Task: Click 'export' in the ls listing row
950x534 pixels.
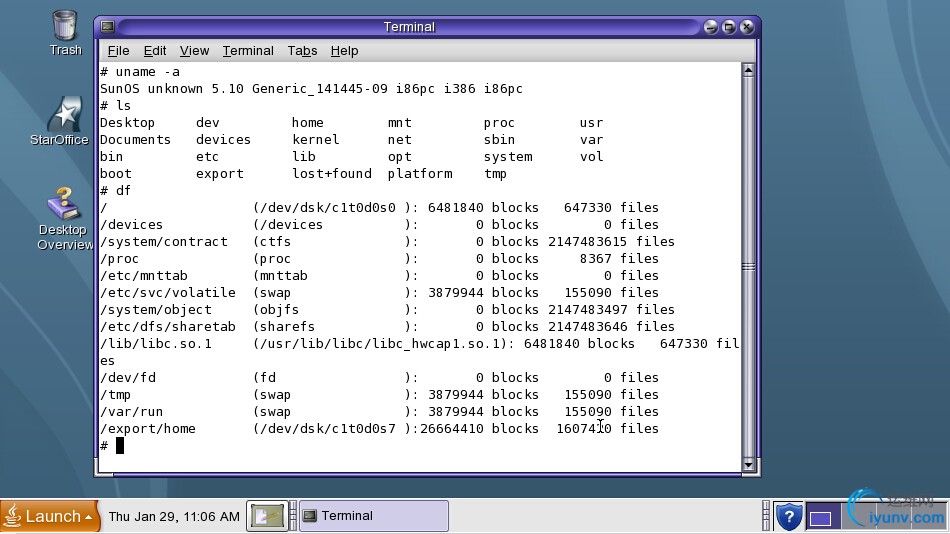Action: pos(219,173)
